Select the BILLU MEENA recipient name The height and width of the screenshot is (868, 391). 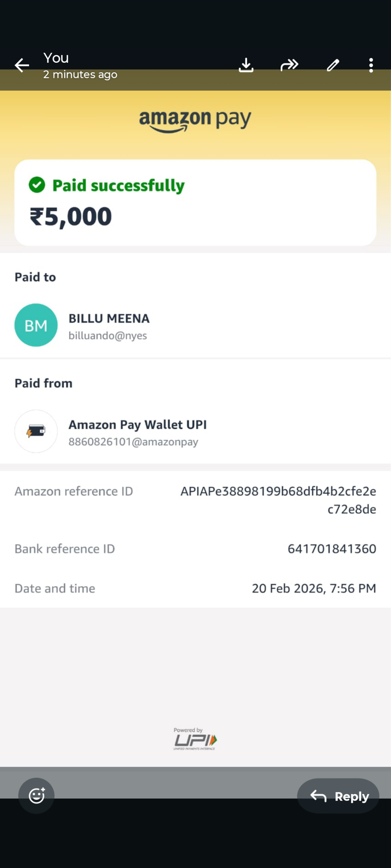point(109,318)
